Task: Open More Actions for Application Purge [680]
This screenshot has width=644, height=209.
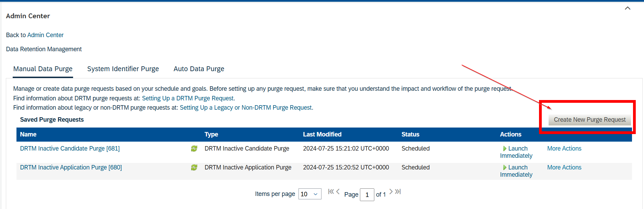Action: tap(564, 167)
